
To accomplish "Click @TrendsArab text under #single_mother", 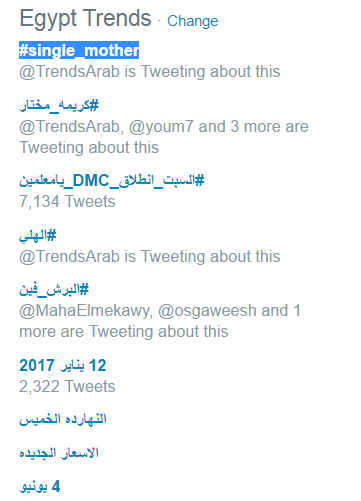I will click(x=69, y=72).
